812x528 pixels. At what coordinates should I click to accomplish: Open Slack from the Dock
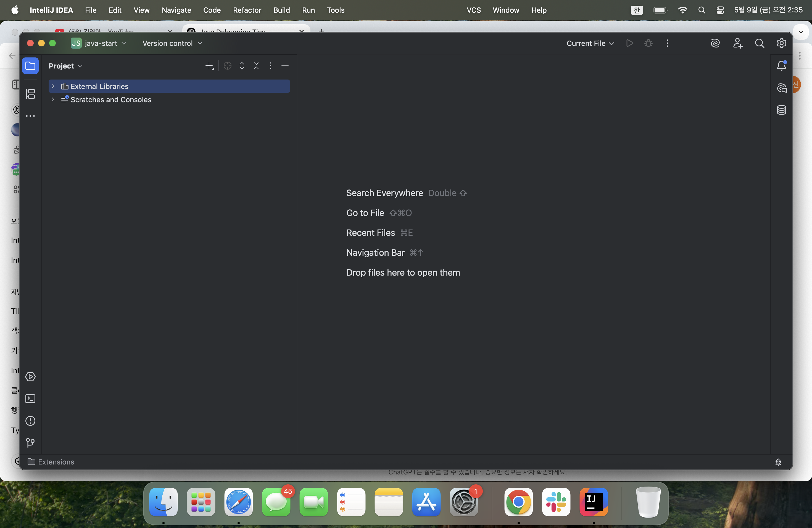pyautogui.click(x=556, y=502)
